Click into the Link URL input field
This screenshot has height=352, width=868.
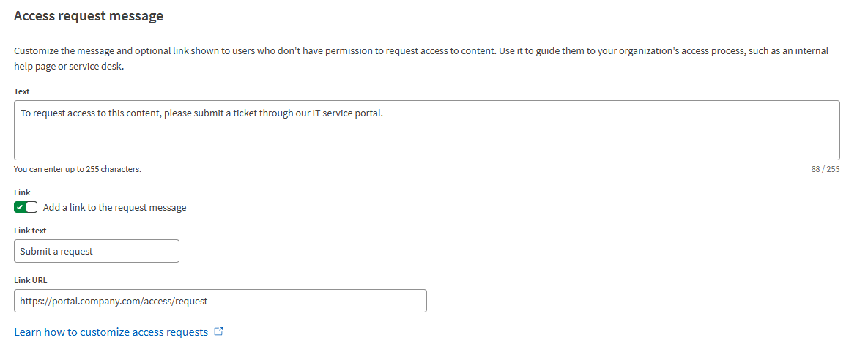[293, 301]
